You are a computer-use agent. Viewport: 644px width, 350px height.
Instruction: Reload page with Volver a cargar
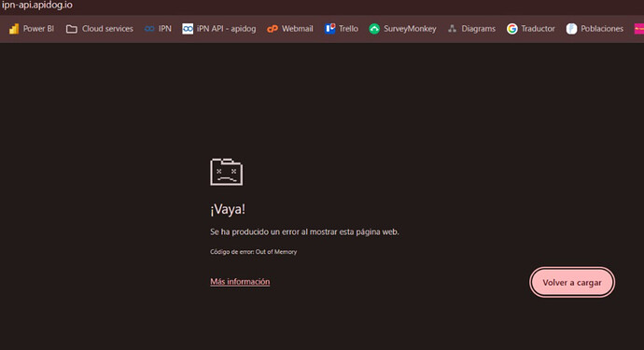[x=572, y=282]
